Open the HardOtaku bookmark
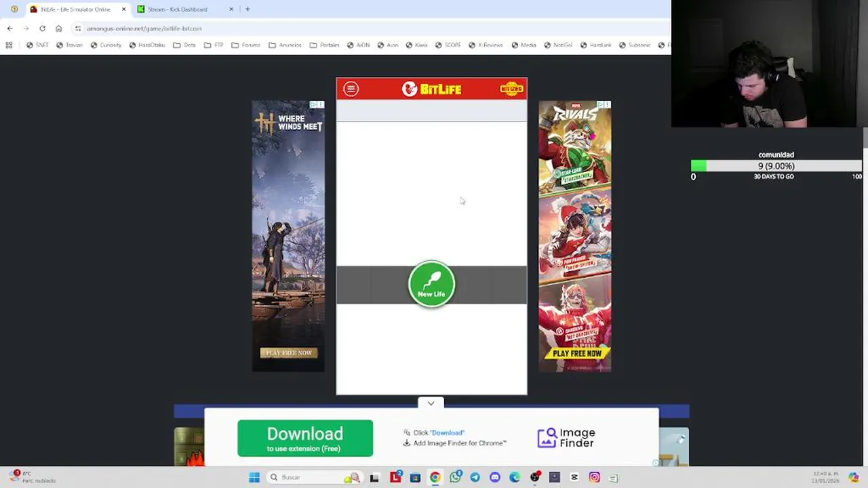Screen dimensions: 868x488 (146, 45)
